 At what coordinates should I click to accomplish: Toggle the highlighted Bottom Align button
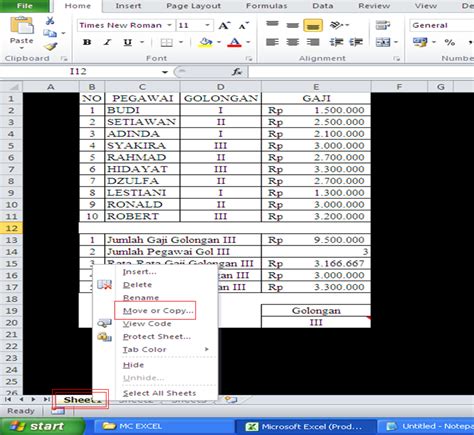313,25
